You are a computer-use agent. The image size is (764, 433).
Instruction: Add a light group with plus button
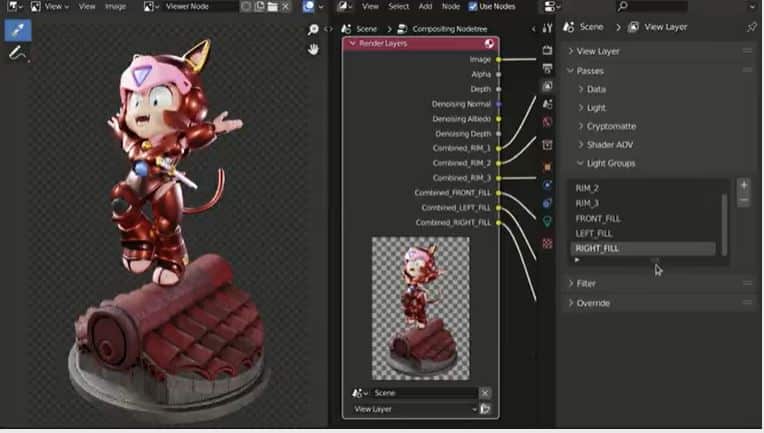[744, 185]
